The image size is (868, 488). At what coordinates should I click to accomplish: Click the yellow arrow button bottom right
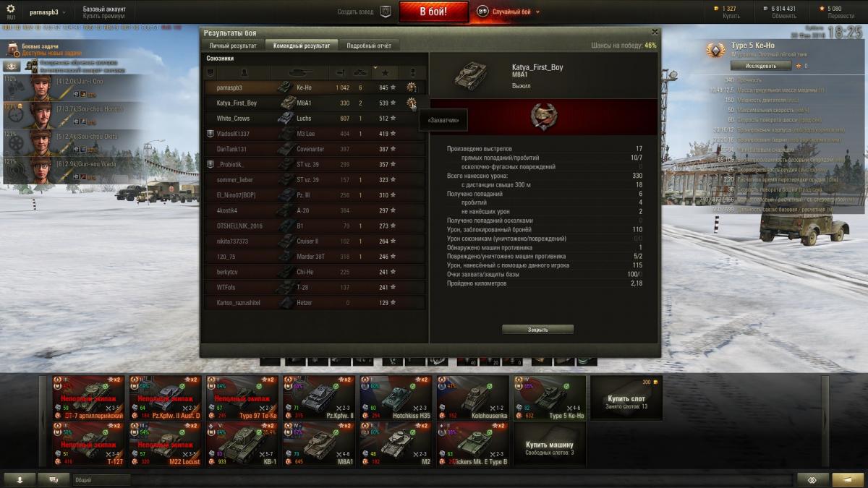848,479
